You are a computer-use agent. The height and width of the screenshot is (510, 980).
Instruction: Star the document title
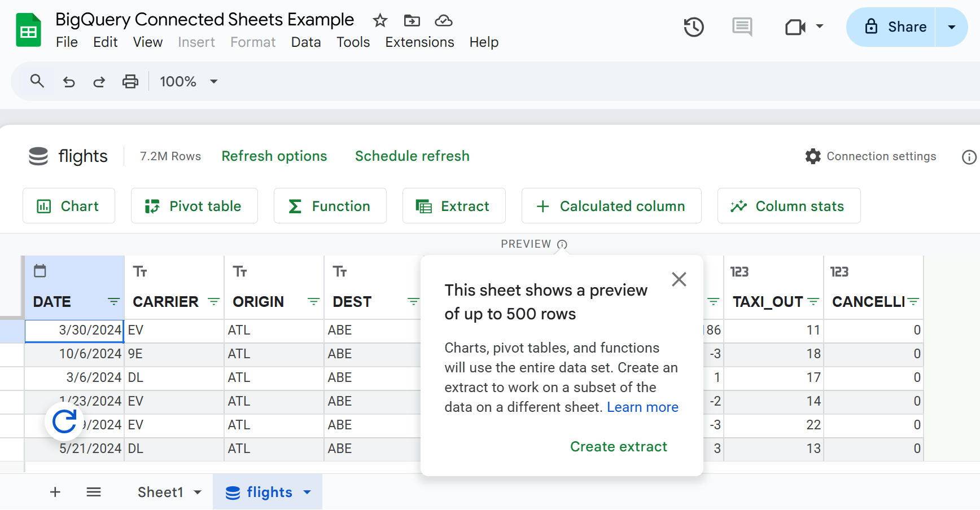click(380, 21)
